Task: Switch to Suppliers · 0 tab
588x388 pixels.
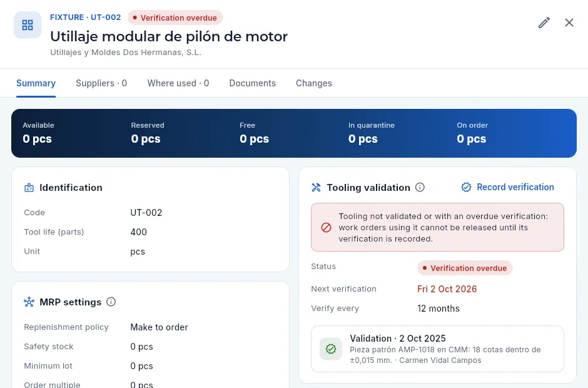Action: tap(101, 83)
